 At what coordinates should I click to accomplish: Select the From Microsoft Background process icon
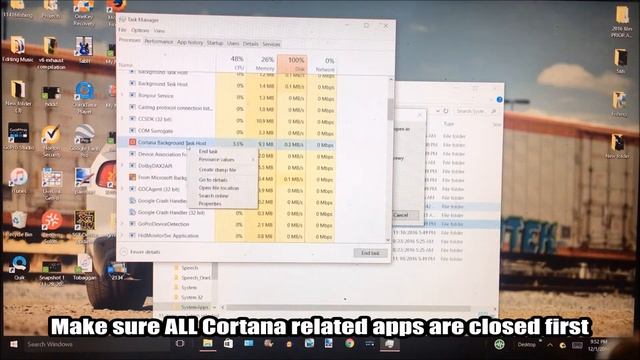pyautogui.click(x=132, y=177)
